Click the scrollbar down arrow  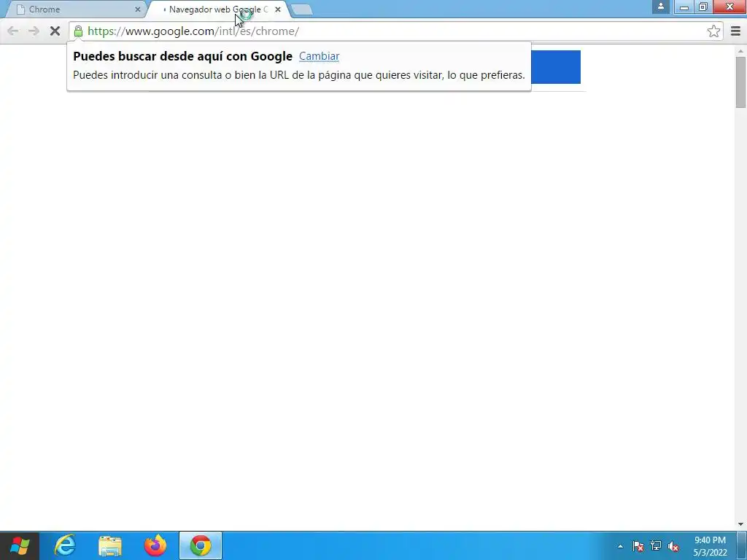click(740, 524)
